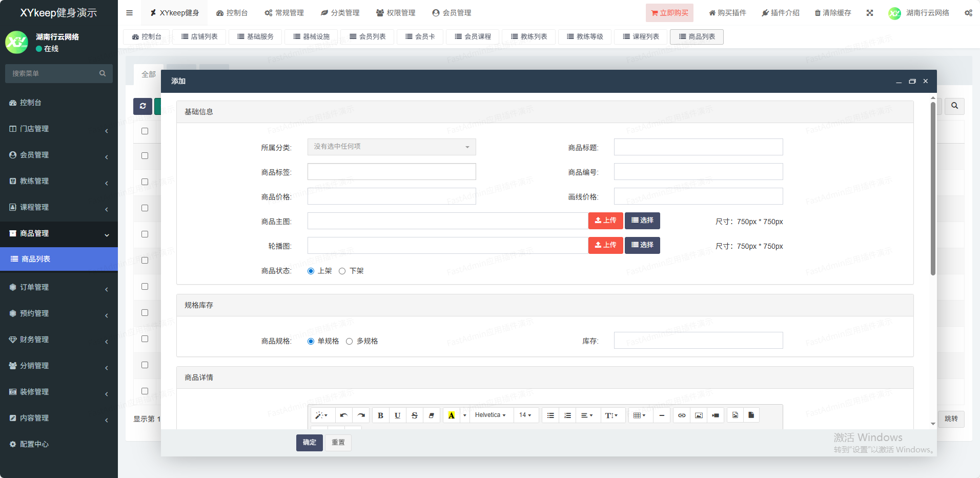Screen dimensions: 980x478
Task: Click the undo icon in editor
Action: (344, 415)
